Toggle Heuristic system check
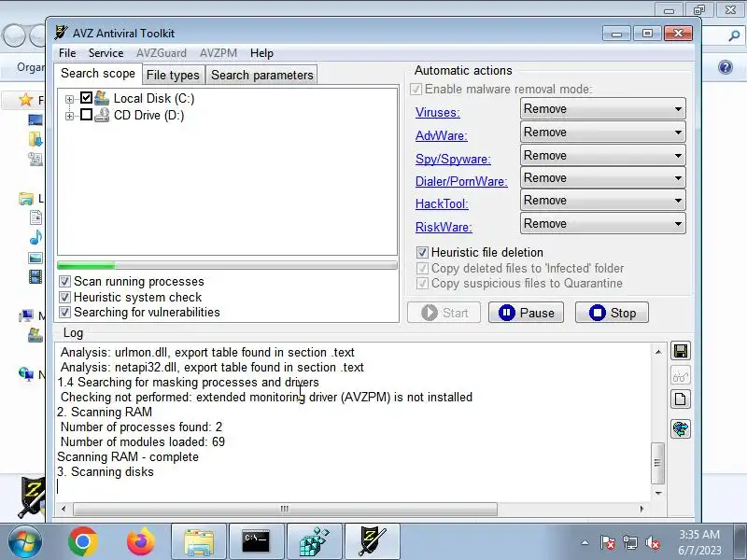Image resolution: width=747 pixels, height=560 pixels. pyautogui.click(x=64, y=297)
